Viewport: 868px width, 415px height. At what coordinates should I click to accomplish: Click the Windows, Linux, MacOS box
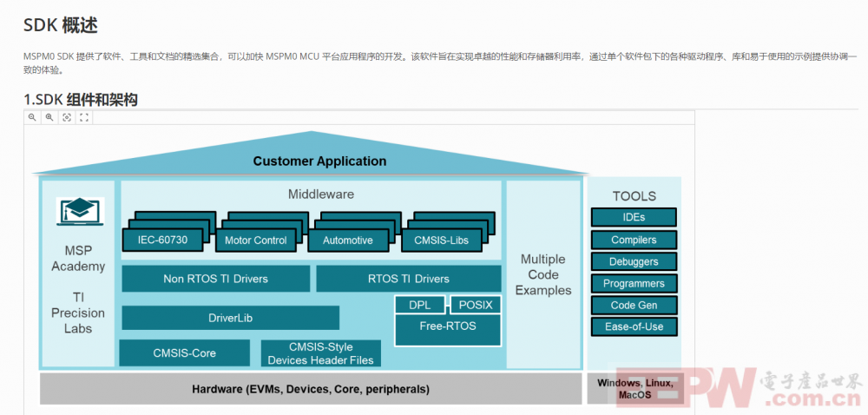[x=635, y=389]
